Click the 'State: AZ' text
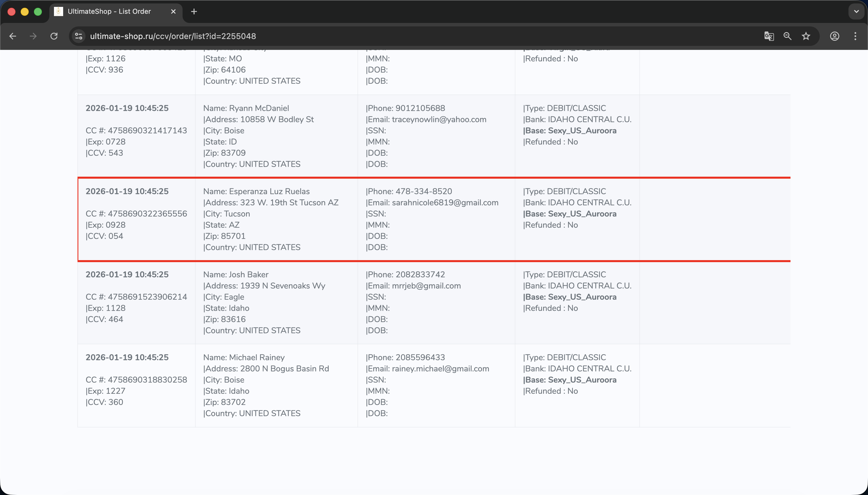 click(x=222, y=225)
